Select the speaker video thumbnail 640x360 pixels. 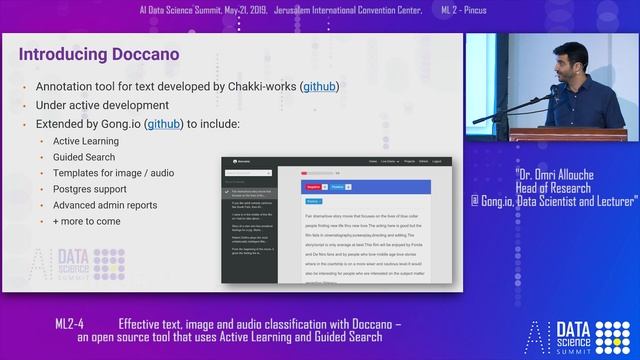point(553,87)
